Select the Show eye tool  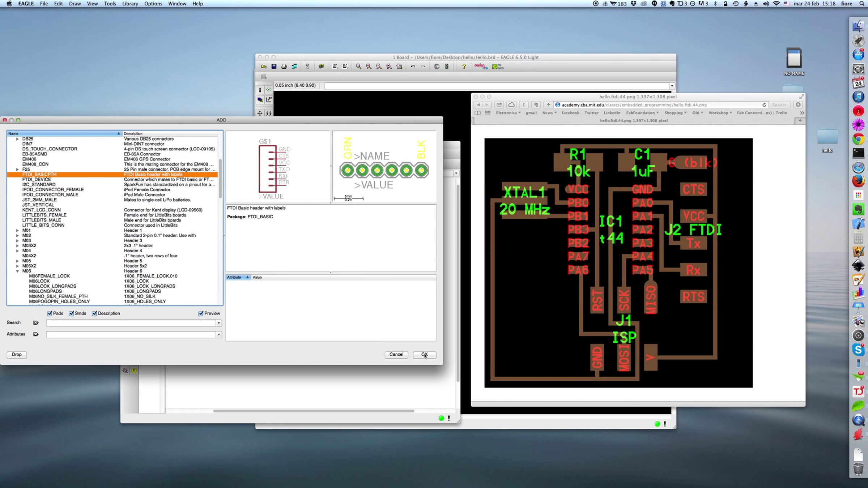pyautogui.click(x=269, y=90)
